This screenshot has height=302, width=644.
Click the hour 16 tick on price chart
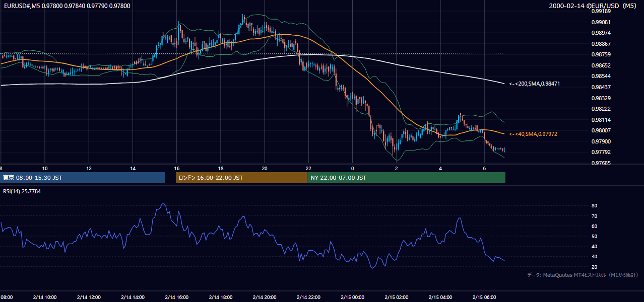pos(177,168)
